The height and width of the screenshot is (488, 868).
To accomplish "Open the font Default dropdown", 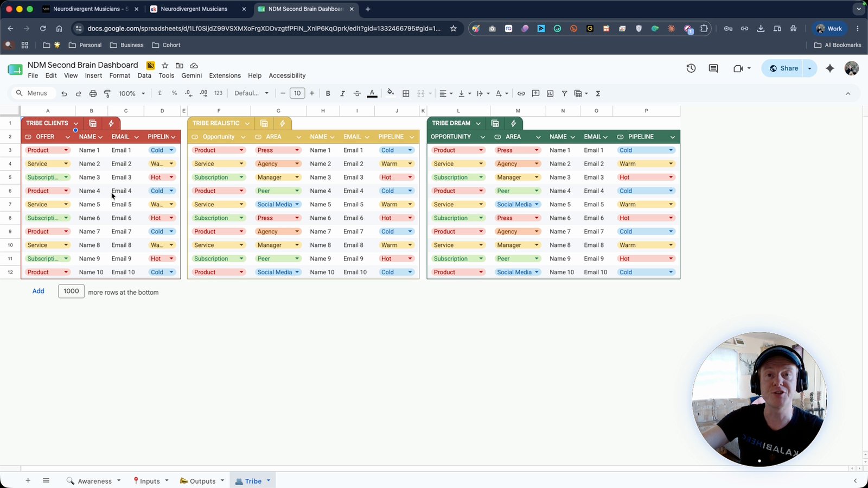I will (252, 93).
